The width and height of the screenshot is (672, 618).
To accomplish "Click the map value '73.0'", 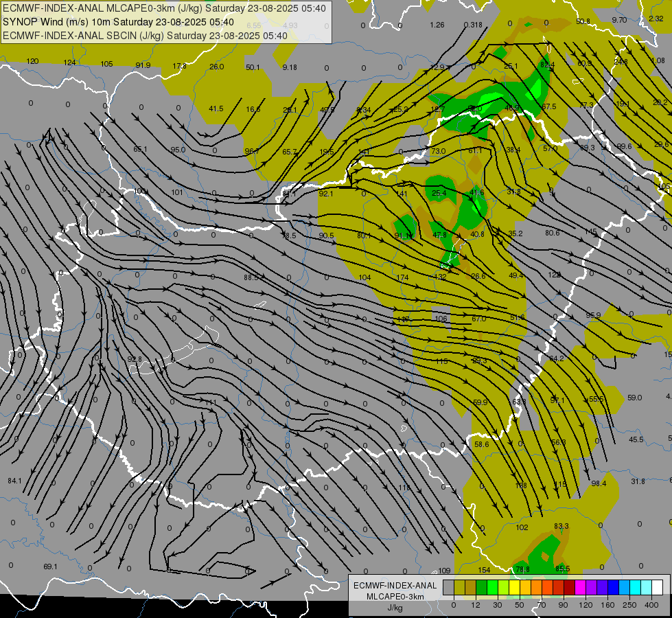I will (x=438, y=151).
